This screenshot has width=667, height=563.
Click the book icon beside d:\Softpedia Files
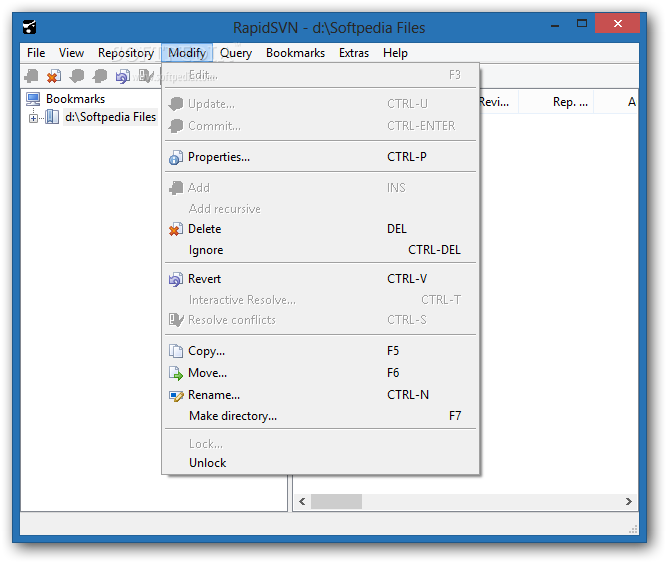pos(52,117)
